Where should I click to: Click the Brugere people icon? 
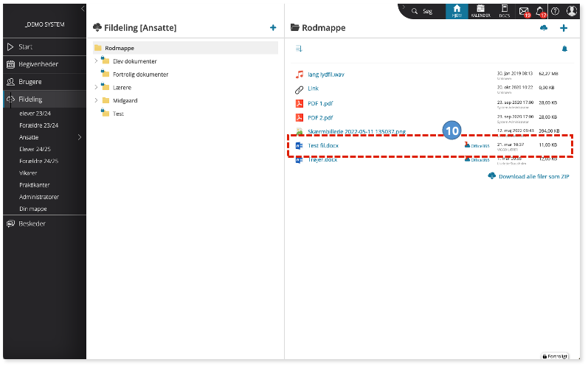coord(10,82)
